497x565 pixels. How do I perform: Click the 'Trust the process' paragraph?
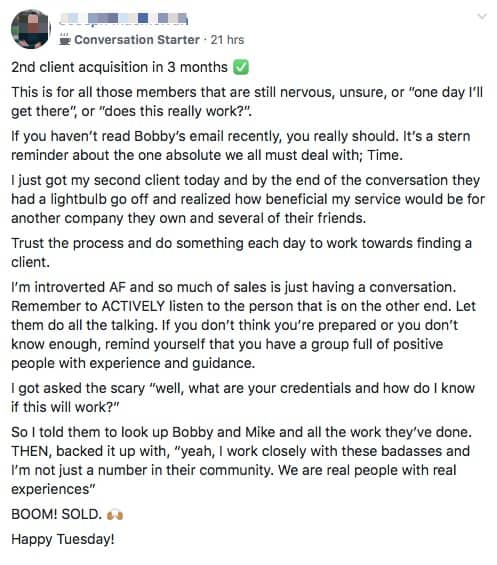coord(241,252)
